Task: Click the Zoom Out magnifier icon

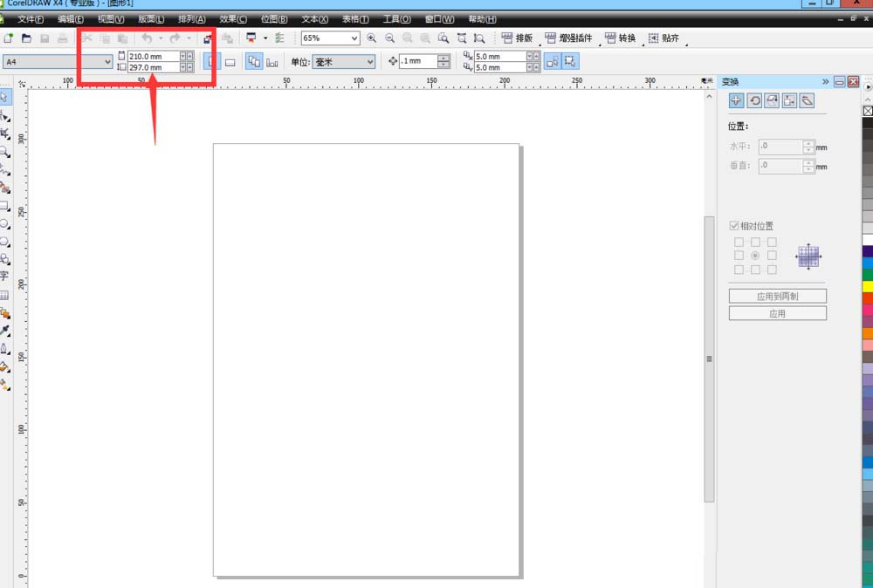Action: click(389, 38)
